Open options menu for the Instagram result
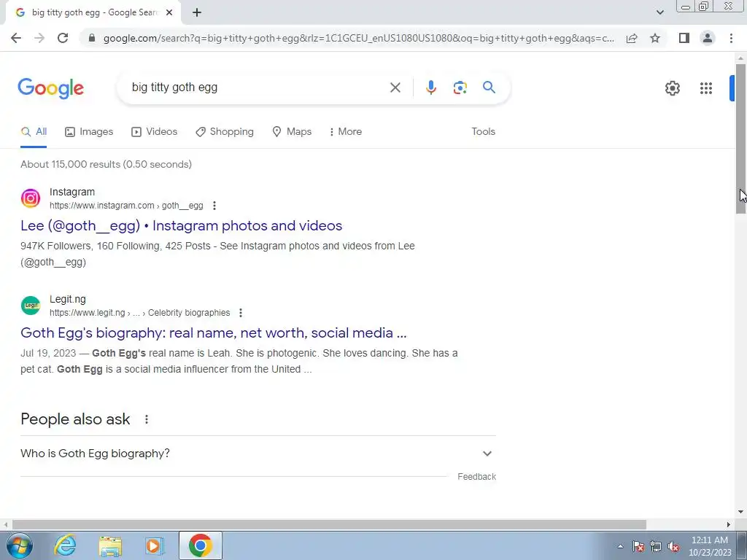 click(214, 206)
